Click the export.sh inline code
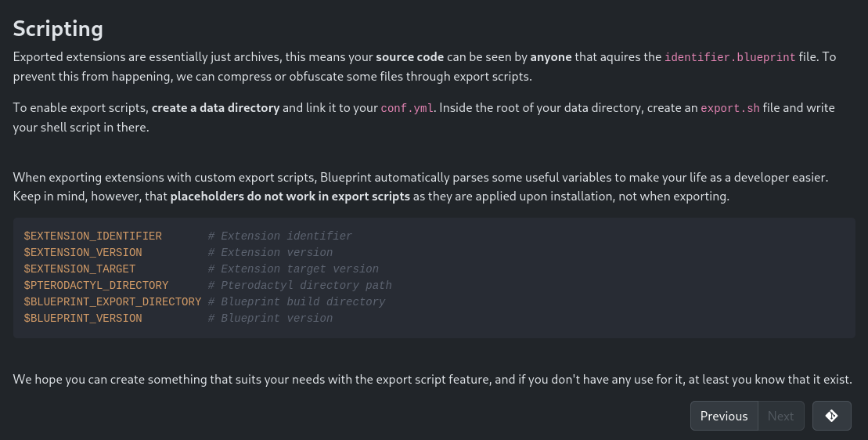 coord(730,108)
